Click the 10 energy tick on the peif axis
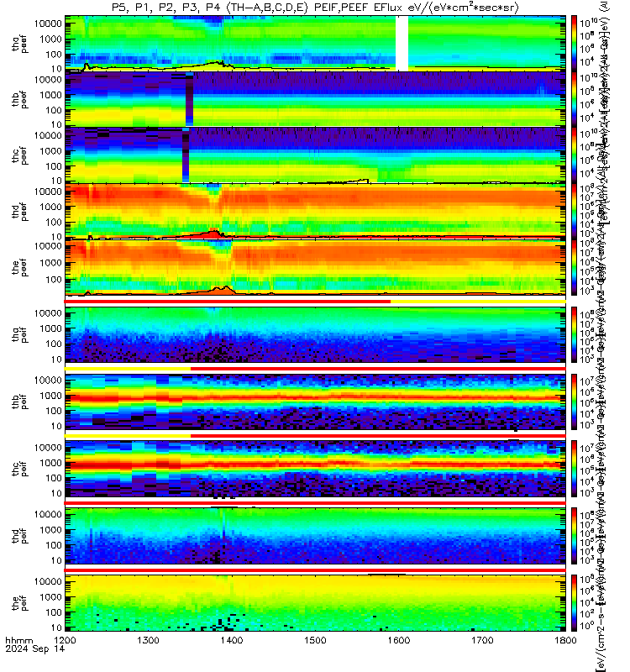This screenshot has height=672, width=630. click(56, 627)
